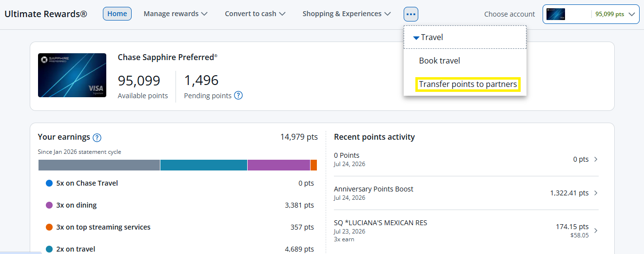Expand the Shopping & Experiences dropdown
Image resolution: width=644 pixels, height=254 pixels.
(x=347, y=14)
